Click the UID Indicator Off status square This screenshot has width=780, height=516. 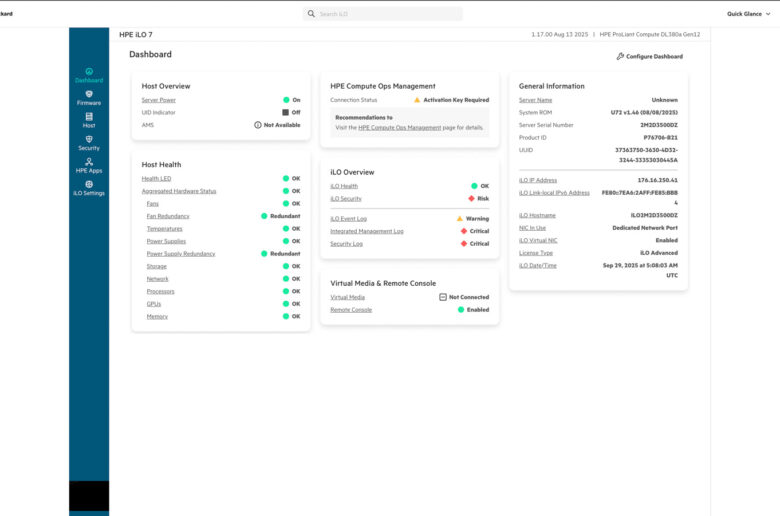(x=285, y=113)
